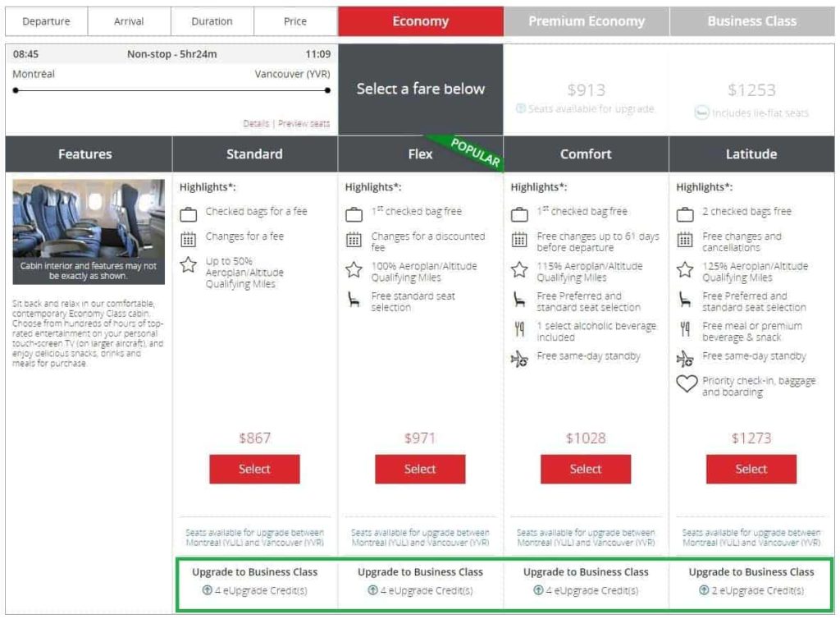This screenshot has height=619, width=840.
Task: Open the Business Class tab
Action: click(751, 21)
